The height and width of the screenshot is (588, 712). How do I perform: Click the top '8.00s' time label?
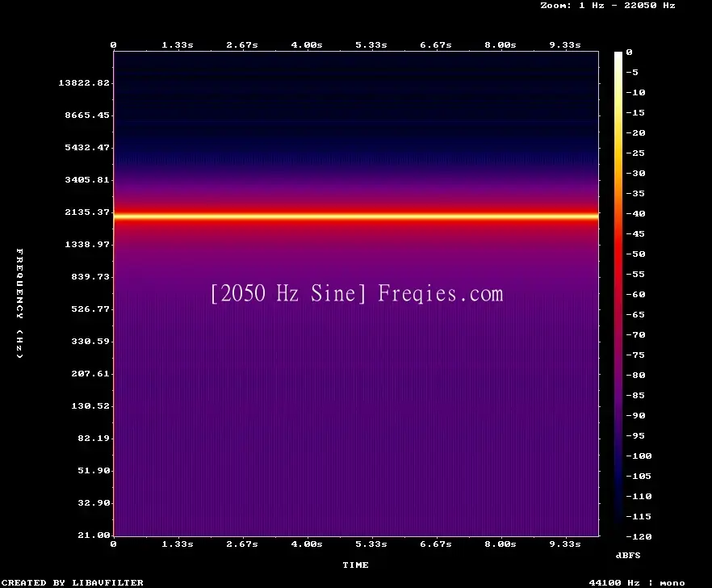pyautogui.click(x=500, y=45)
